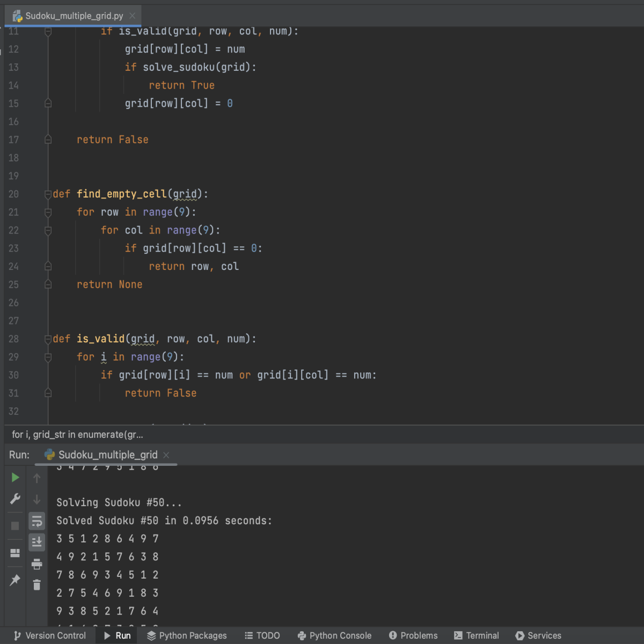644x644 pixels.
Task: Select the Sudoku_multiple_grid.py editor tab
Action: (74, 16)
